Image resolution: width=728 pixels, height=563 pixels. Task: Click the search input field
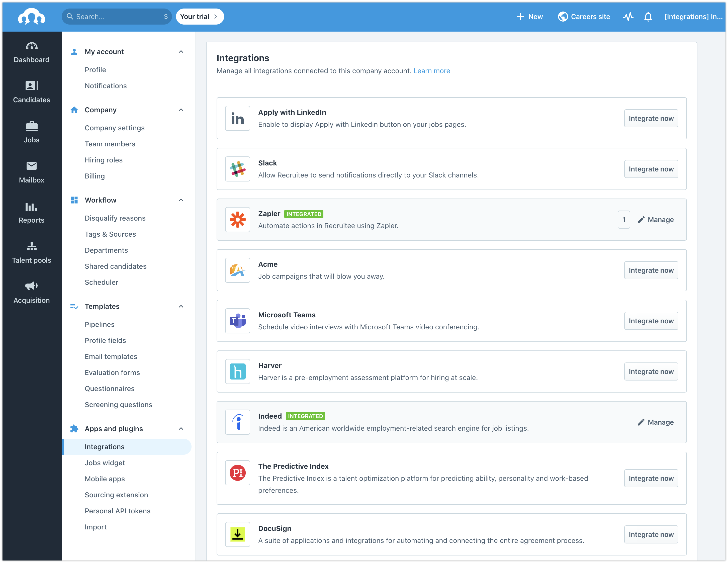click(117, 17)
